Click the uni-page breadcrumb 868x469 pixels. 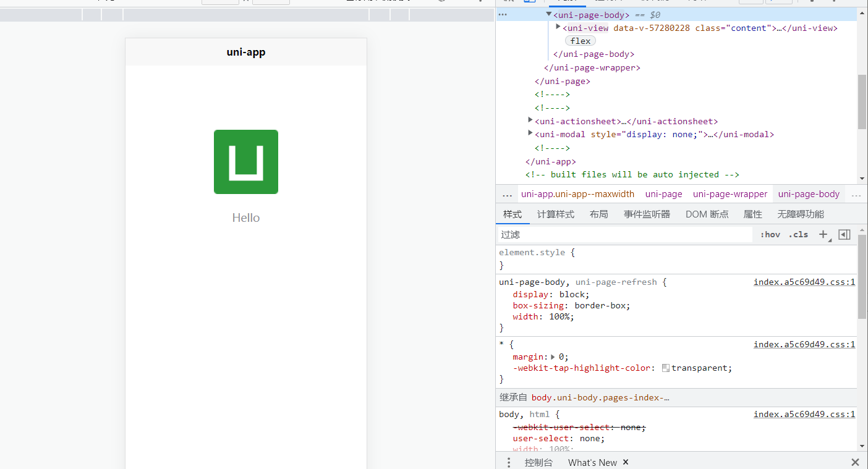click(663, 194)
